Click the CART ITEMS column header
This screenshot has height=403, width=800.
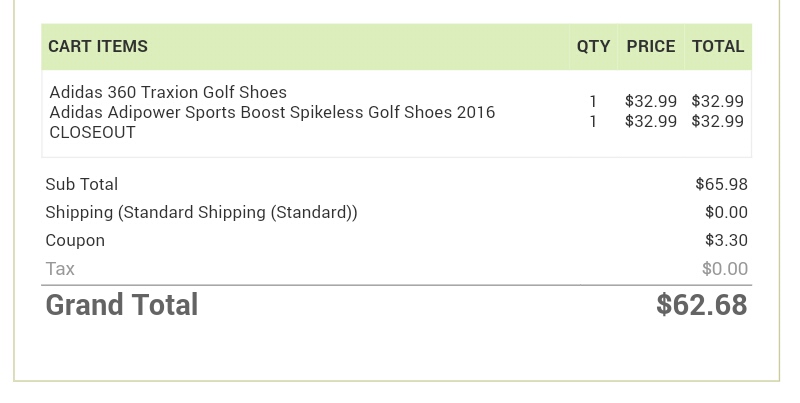point(98,46)
